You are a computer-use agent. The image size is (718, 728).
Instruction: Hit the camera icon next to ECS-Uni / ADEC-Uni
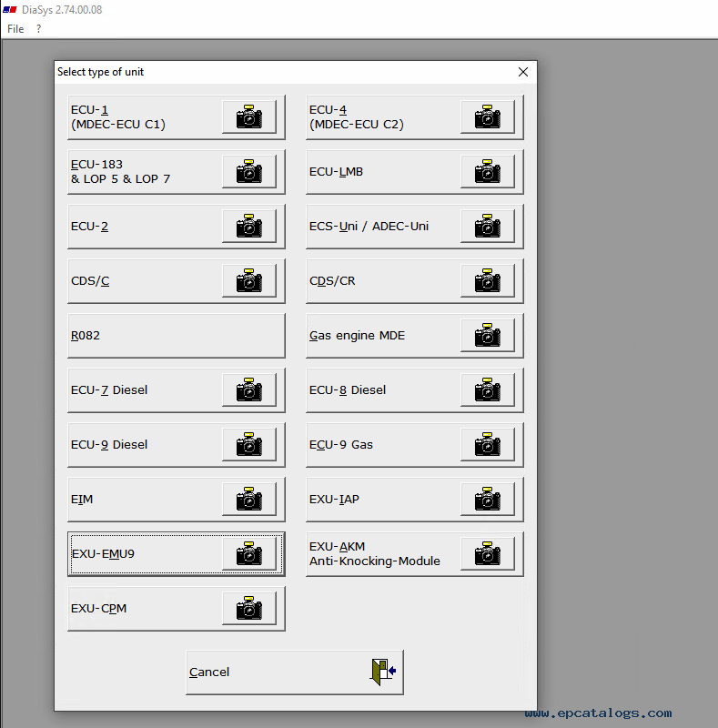point(487,227)
